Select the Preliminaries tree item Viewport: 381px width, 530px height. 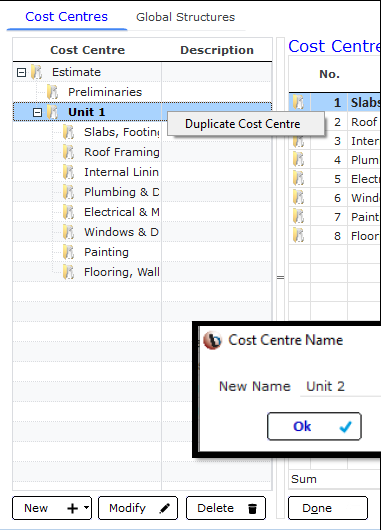(x=105, y=92)
